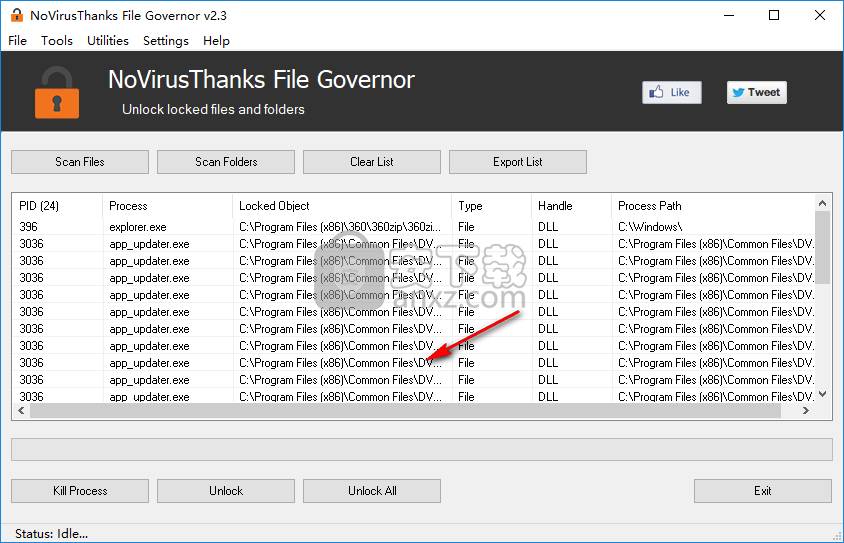This screenshot has height=543, width=844.
Task: Click the Export List button
Action: [x=518, y=162]
